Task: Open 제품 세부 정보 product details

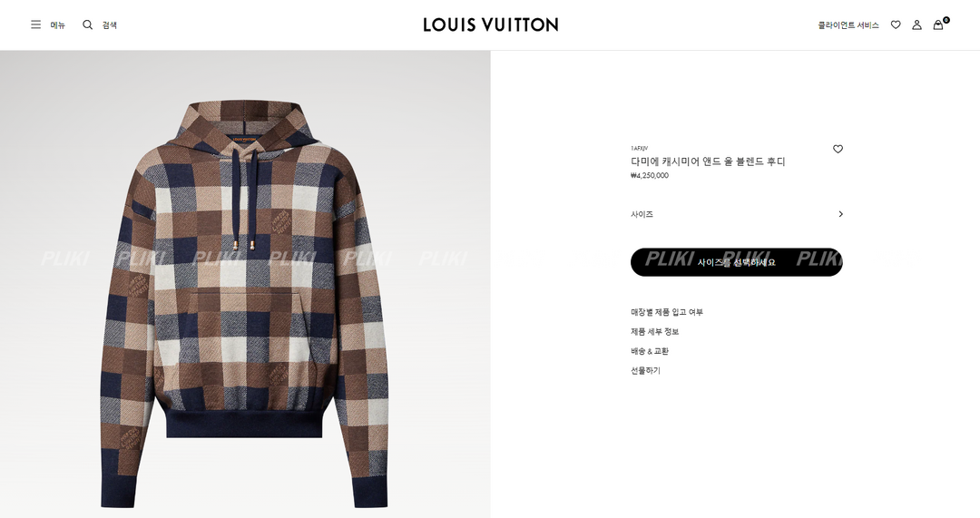Action: coord(654,332)
